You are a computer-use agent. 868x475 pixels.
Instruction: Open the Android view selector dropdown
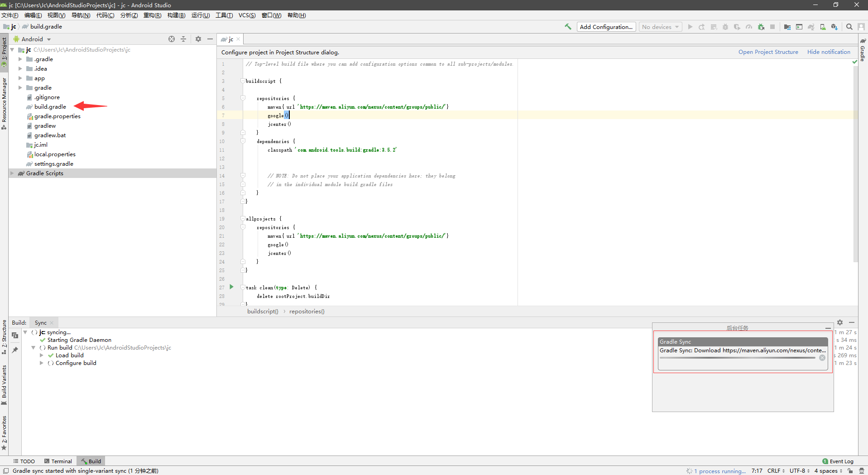click(32, 39)
